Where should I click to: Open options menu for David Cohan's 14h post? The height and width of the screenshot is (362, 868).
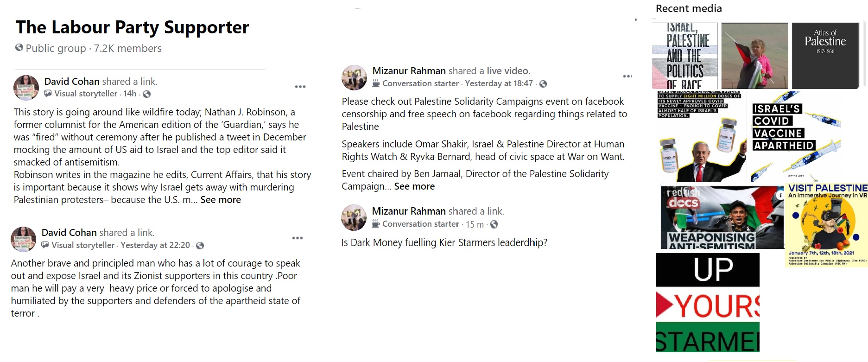point(300,87)
